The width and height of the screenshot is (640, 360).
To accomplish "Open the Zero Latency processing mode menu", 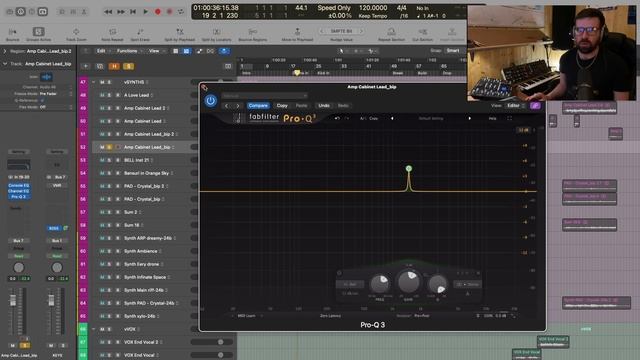I will click(x=330, y=316).
